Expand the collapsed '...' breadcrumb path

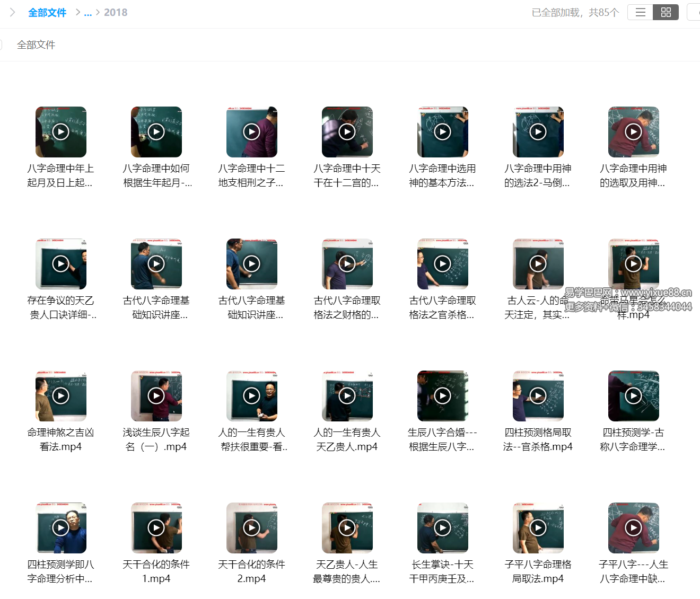click(88, 12)
